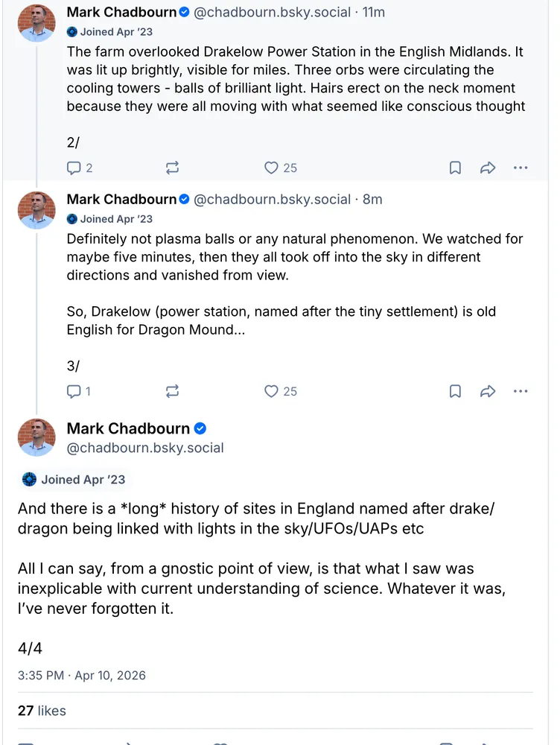
Task: Click the 11m timestamp on the first post
Action: pos(374,12)
